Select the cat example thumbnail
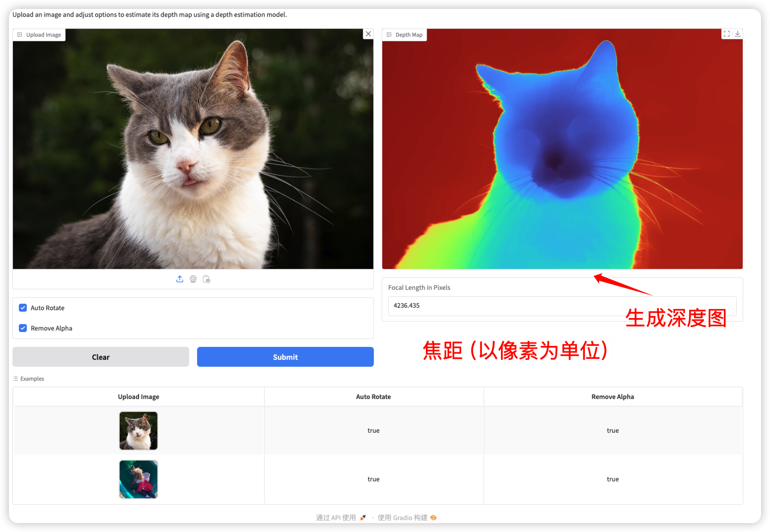 [139, 431]
